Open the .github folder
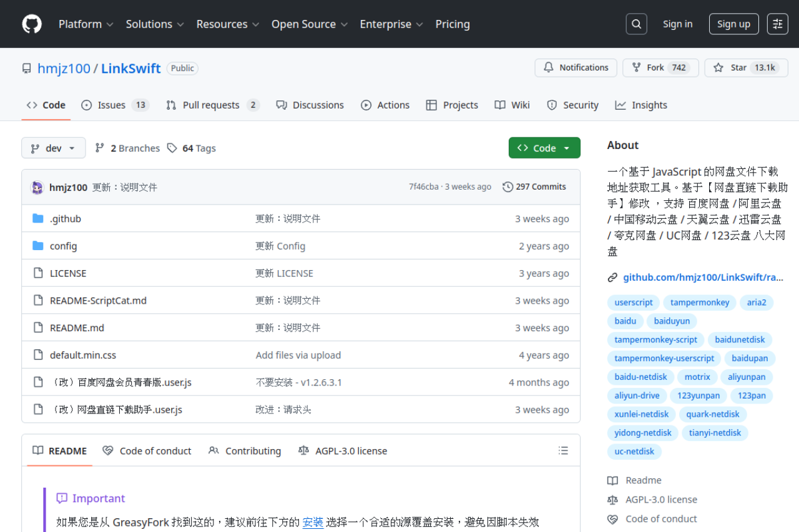799x532 pixels. 66,218
